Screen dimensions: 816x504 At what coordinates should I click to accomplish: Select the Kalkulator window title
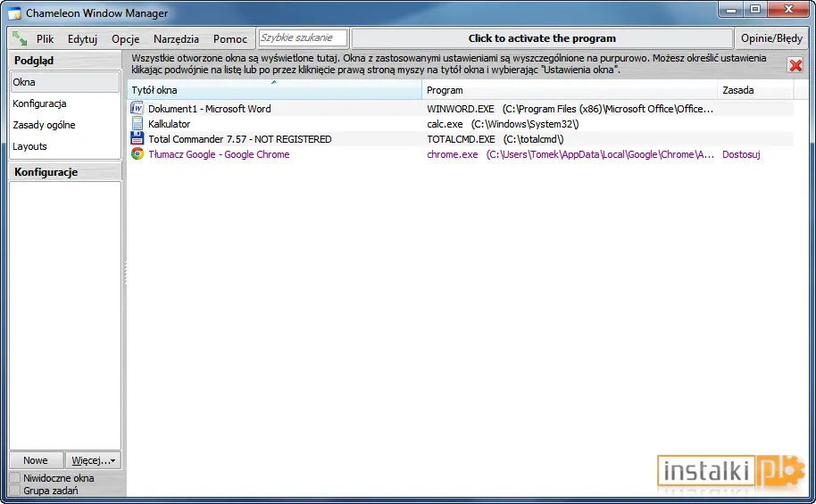[x=169, y=124]
